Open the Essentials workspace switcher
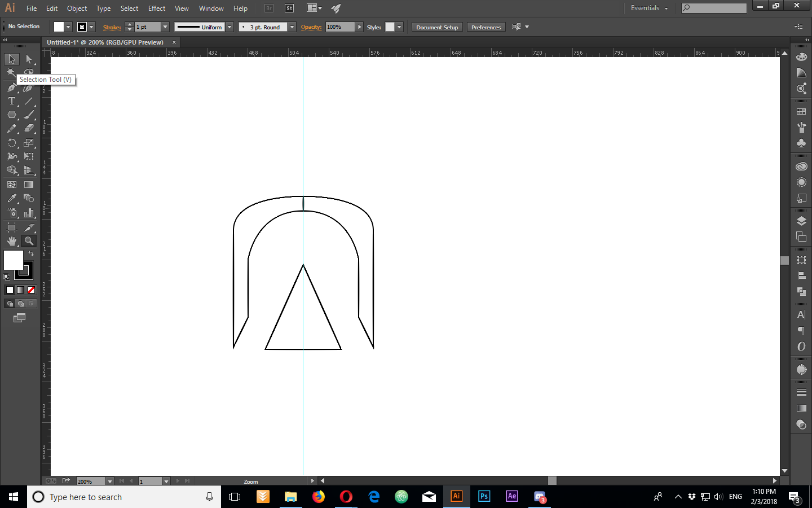Screen dimensions: 812x508 (x=649, y=8)
